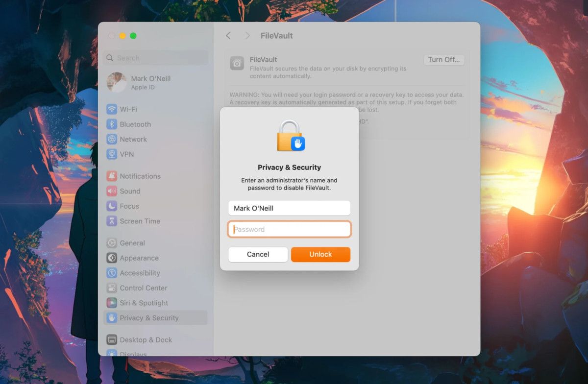Go back using the left chevron
The image size is (588, 384).
click(228, 36)
